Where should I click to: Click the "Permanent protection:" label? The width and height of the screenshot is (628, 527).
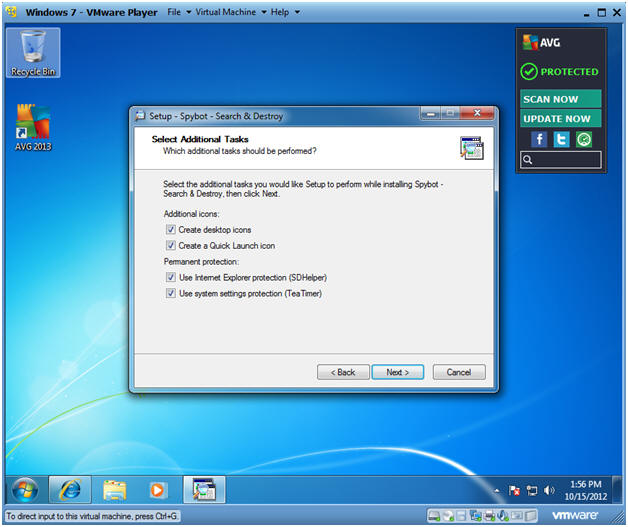coord(201,261)
